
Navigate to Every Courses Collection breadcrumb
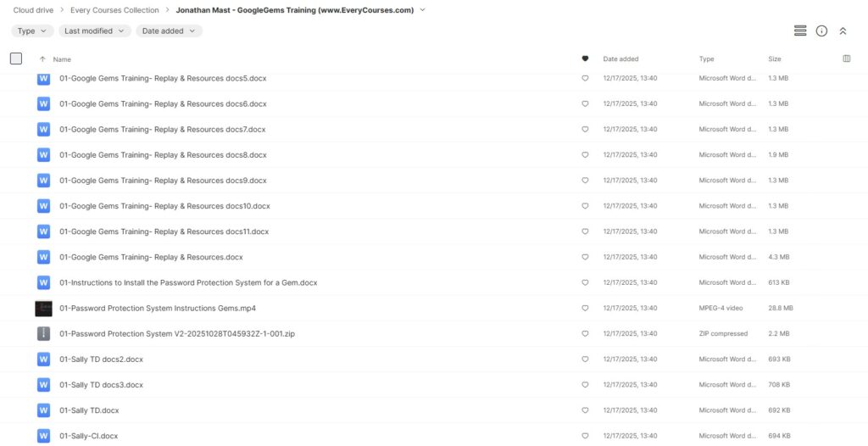(114, 10)
